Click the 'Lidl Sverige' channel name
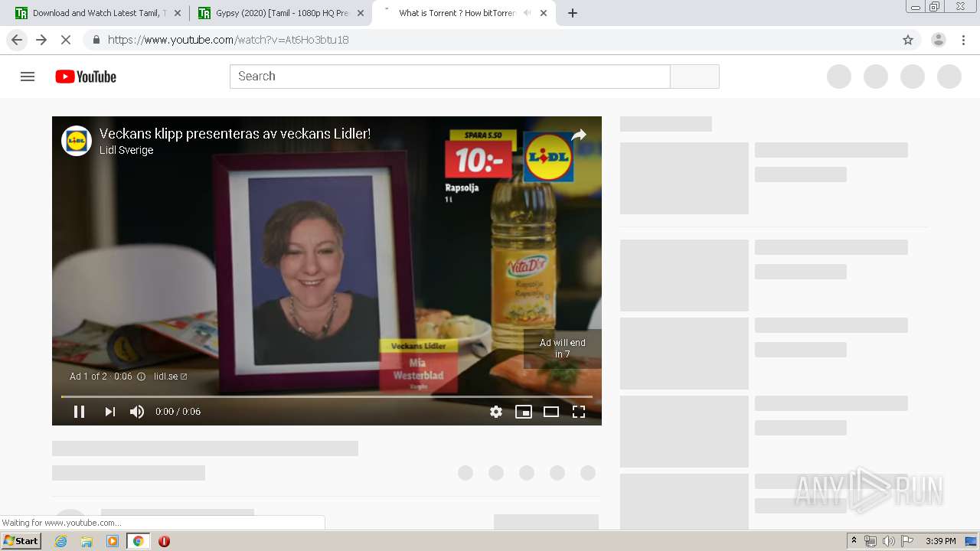980x551 pixels. (126, 150)
